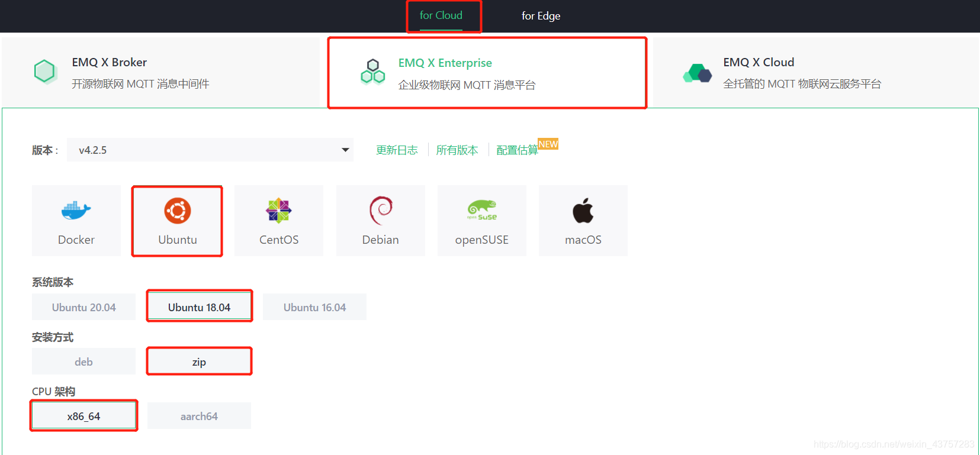Choose the macOS platform label
Viewport: 980px width, 455px height.
[x=583, y=240]
